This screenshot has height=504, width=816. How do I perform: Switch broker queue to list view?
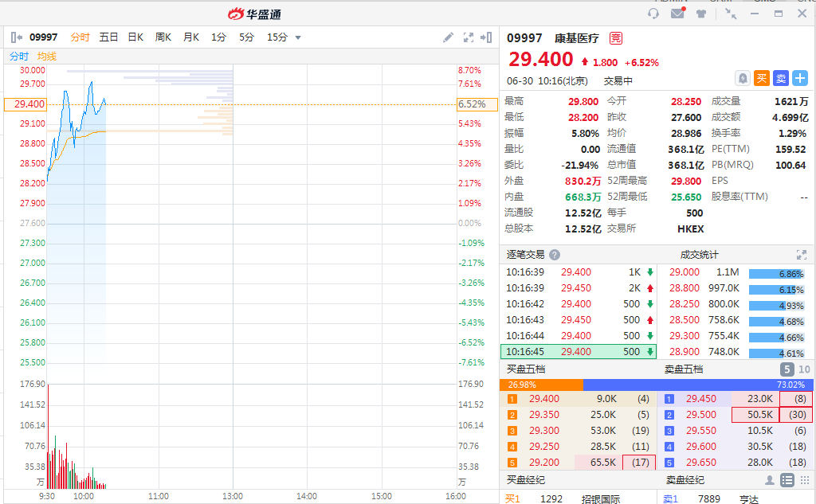click(x=787, y=480)
